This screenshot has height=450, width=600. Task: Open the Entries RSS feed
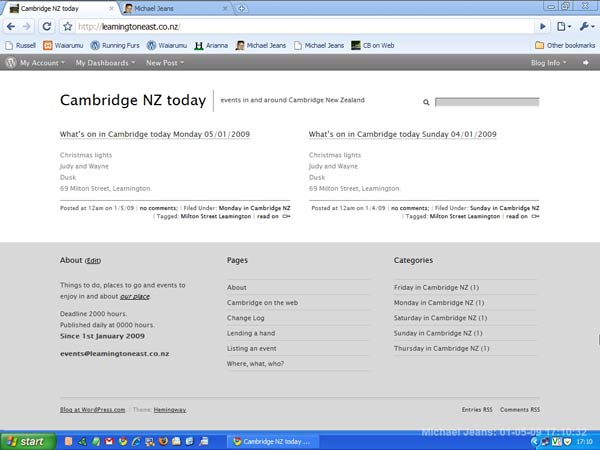[x=477, y=410]
